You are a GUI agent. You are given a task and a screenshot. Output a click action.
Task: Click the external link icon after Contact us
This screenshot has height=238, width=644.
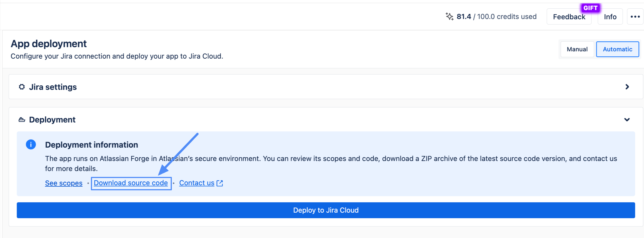tap(220, 183)
